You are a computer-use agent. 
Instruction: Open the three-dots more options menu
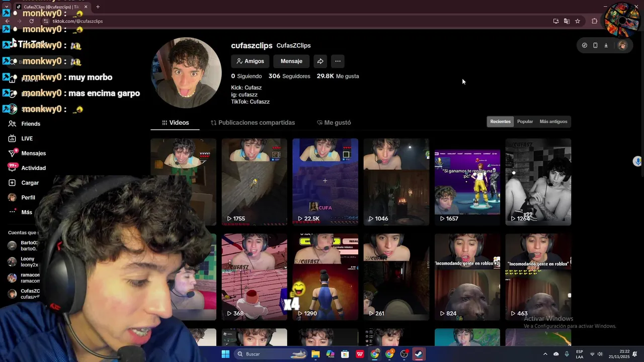(x=338, y=61)
